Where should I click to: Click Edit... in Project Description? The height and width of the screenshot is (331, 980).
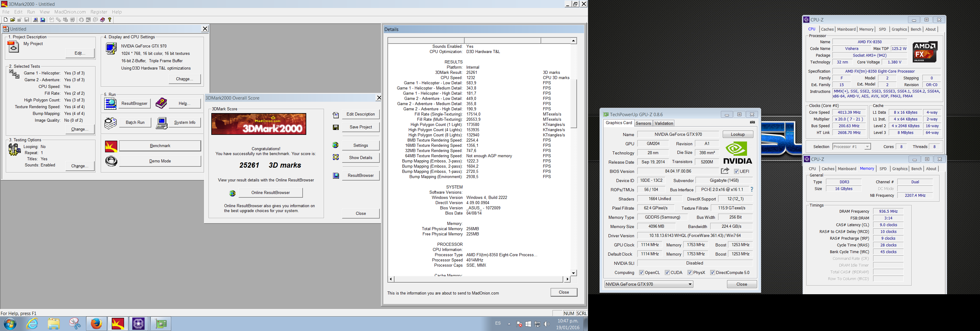point(80,53)
